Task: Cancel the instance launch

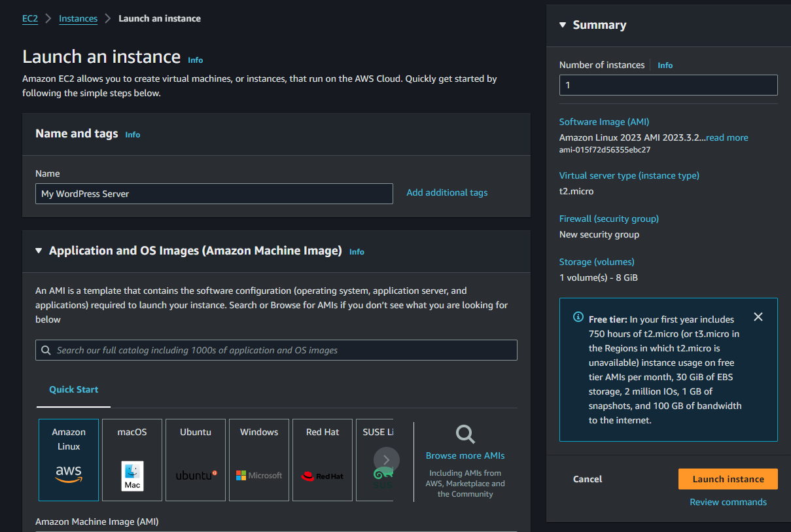Action: click(x=587, y=478)
